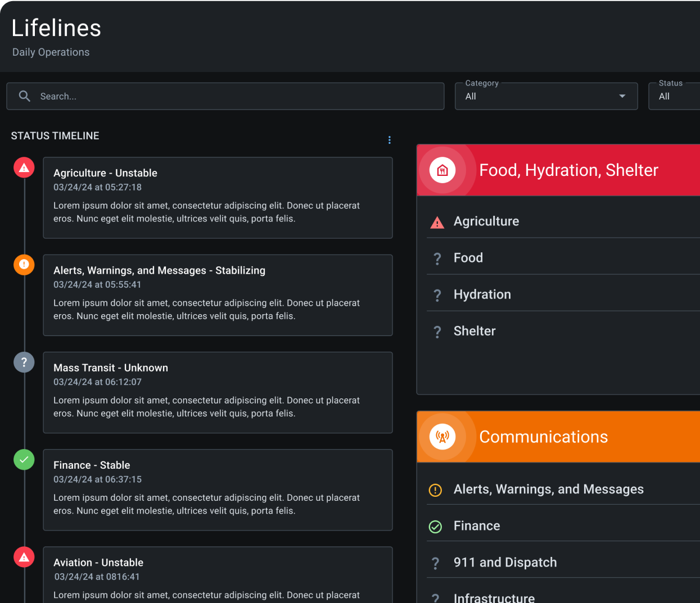Open the Category dropdown
The image size is (700, 603).
545,96
